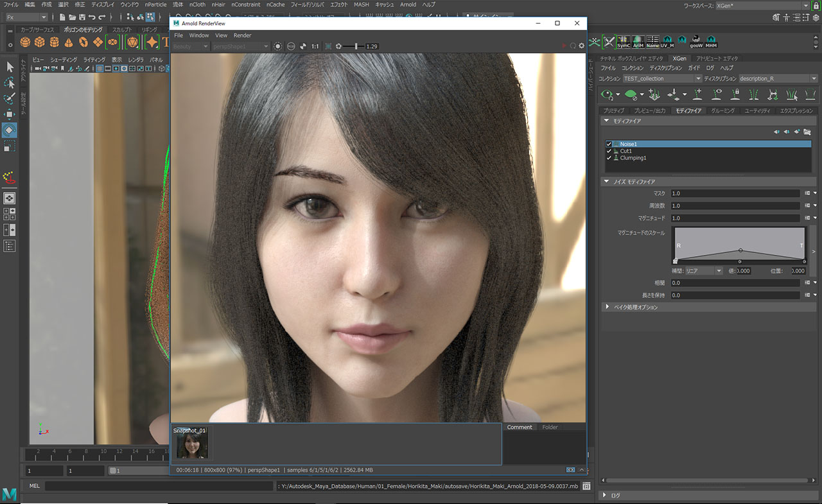The width and height of the screenshot is (822, 504).
Task: Collapse the モディファイア section header
Action: coord(709,121)
